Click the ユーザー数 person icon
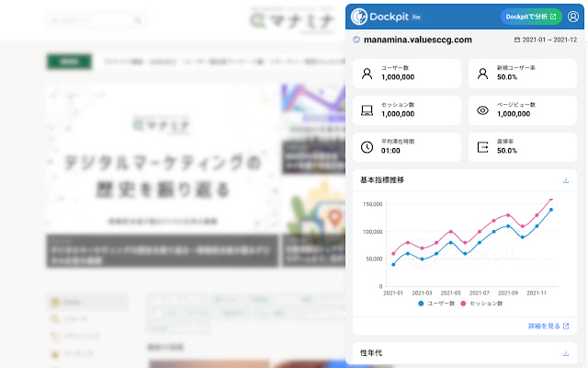The width and height of the screenshot is (588, 368). [367, 74]
